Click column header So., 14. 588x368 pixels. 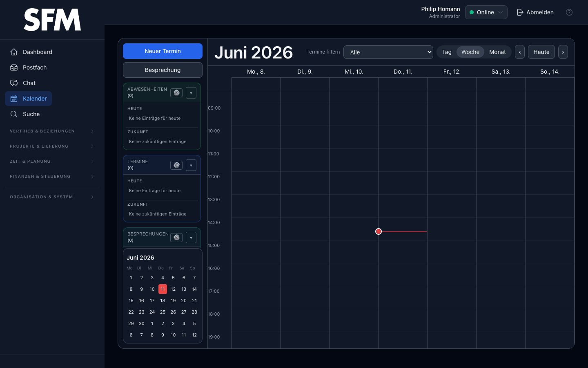(550, 72)
